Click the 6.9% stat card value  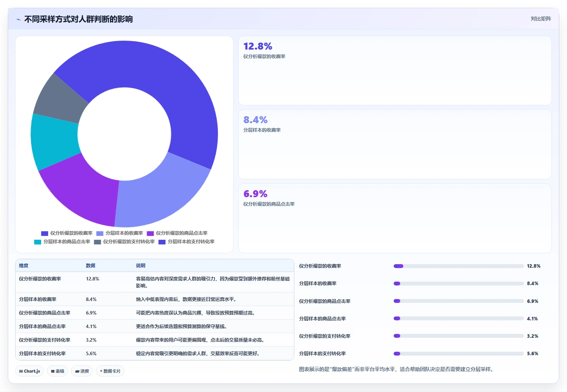[x=255, y=194]
